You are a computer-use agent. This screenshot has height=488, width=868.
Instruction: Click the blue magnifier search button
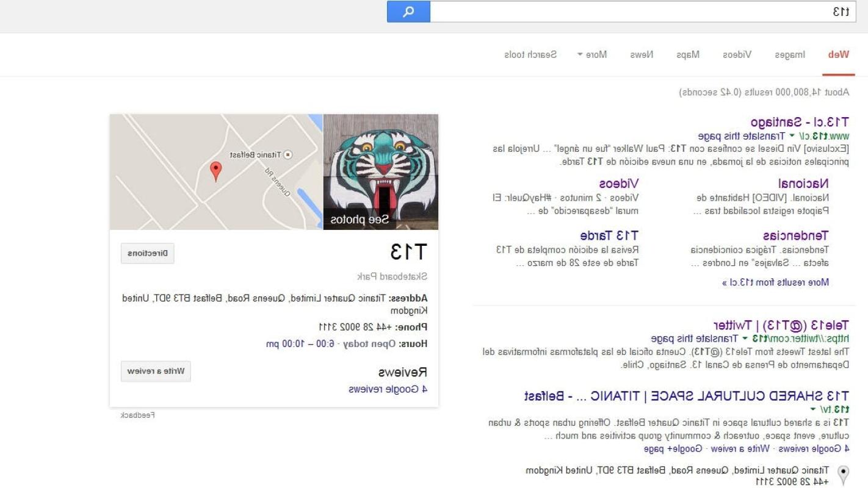pyautogui.click(x=408, y=12)
